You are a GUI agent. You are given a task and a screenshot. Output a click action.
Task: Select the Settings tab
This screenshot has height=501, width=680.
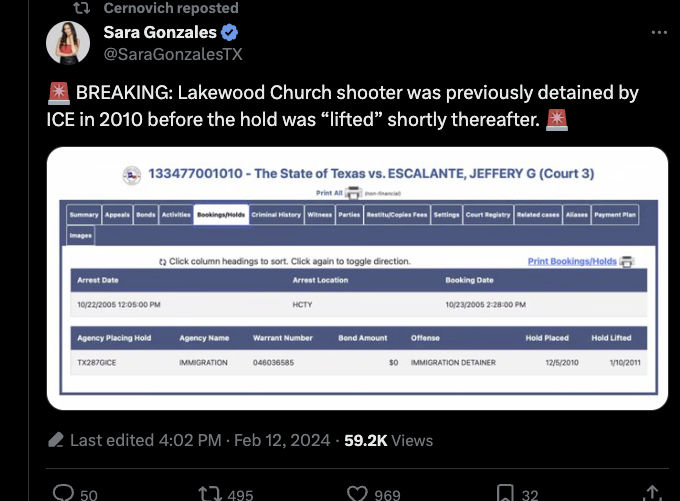click(447, 215)
